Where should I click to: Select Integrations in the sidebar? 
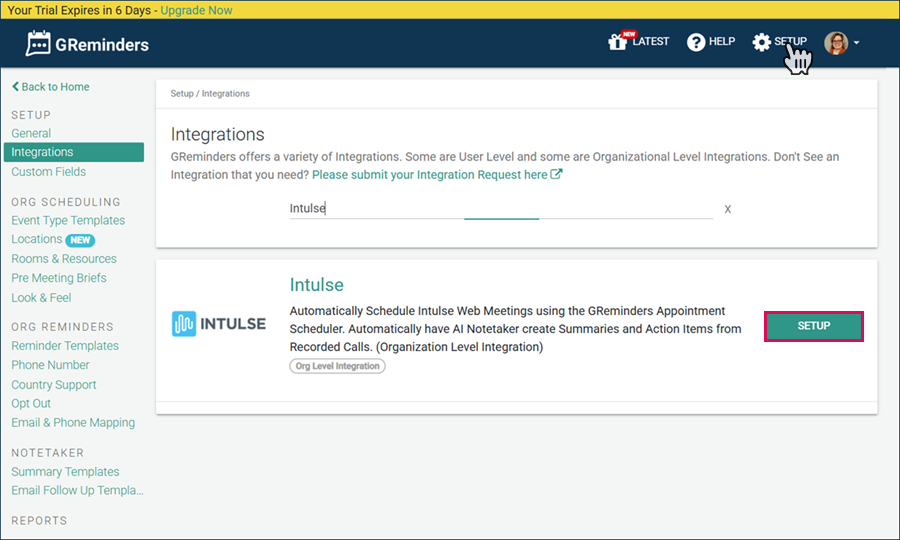click(x=42, y=152)
